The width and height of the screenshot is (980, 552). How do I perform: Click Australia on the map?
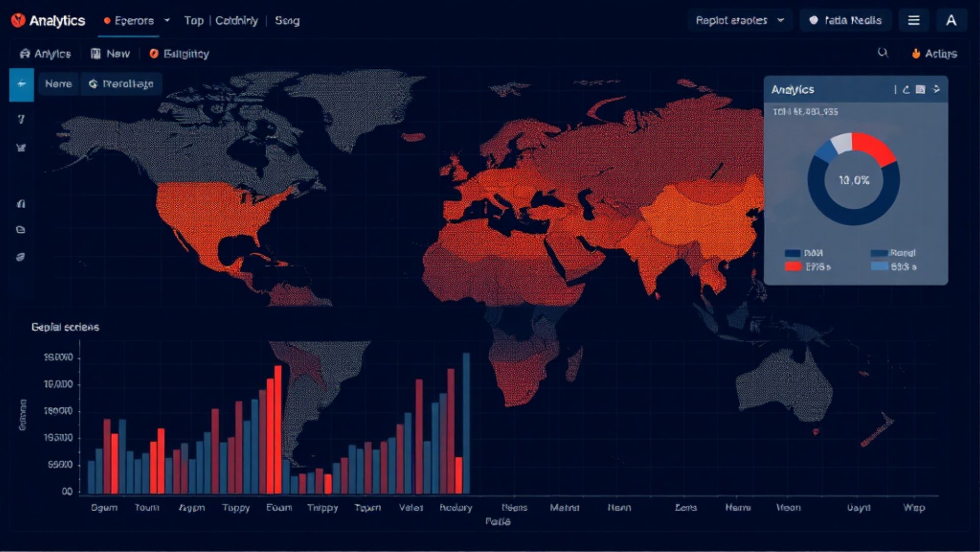click(784, 384)
